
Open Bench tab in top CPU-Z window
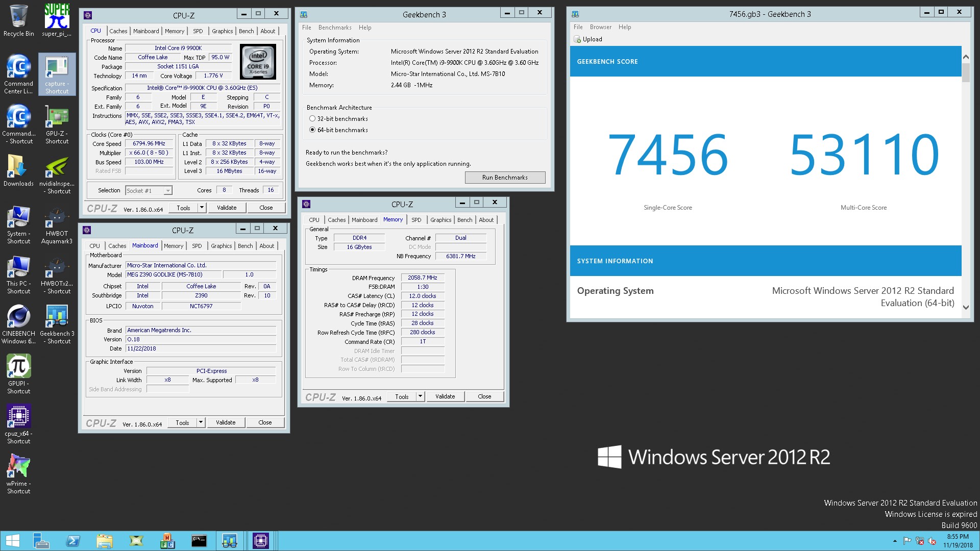click(246, 31)
